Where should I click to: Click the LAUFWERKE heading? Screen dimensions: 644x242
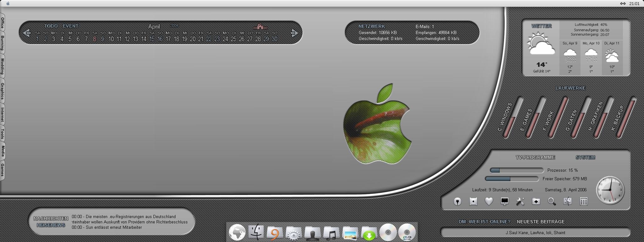[x=570, y=88]
